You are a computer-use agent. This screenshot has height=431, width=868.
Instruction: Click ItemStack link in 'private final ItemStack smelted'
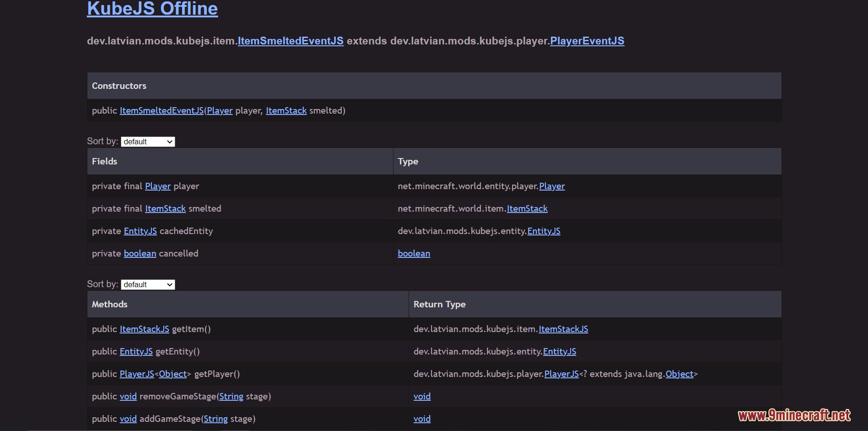[x=165, y=208]
